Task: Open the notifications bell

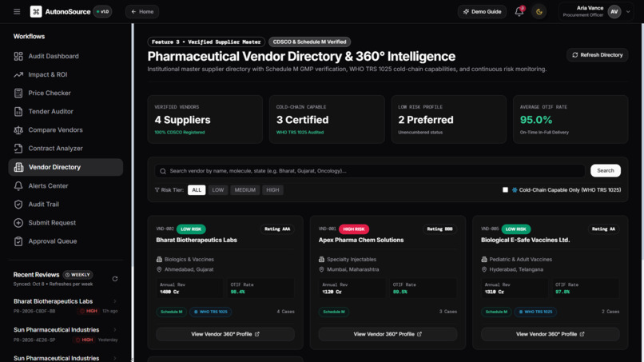Action: [x=519, y=11]
